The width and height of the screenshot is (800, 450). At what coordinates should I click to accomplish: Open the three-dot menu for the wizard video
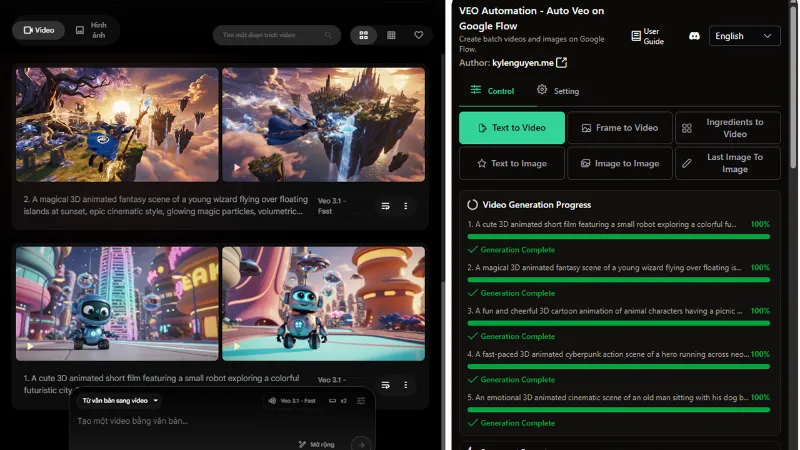point(405,206)
